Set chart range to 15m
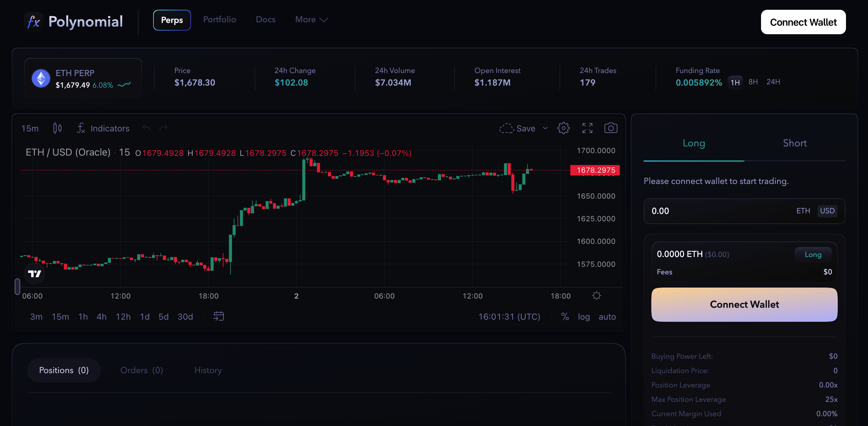This screenshot has width=868, height=426. pos(60,317)
